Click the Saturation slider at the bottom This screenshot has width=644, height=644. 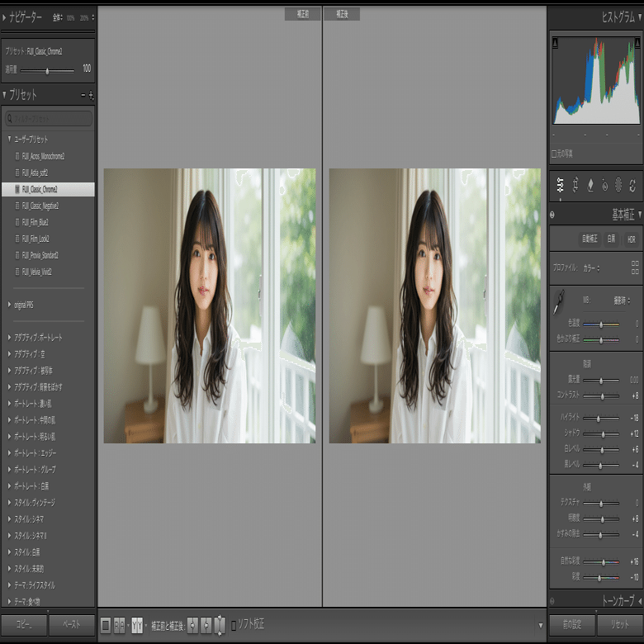(x=601, y=578)
